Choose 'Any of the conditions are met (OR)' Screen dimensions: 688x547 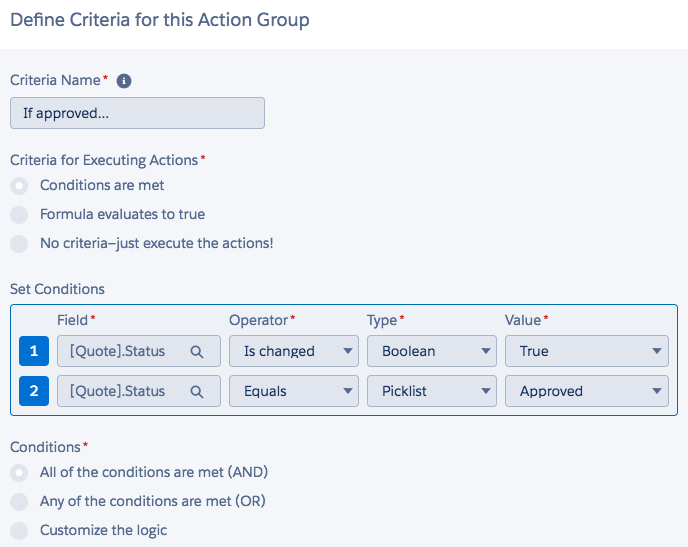(x=19, y=501)
